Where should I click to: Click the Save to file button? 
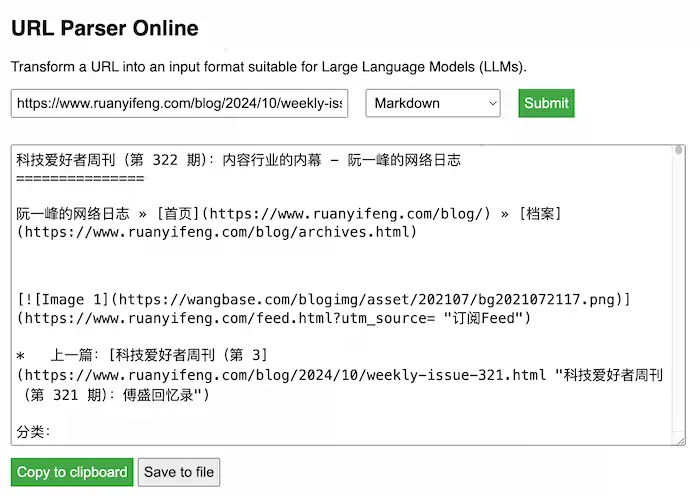click(x=178, y=472)
